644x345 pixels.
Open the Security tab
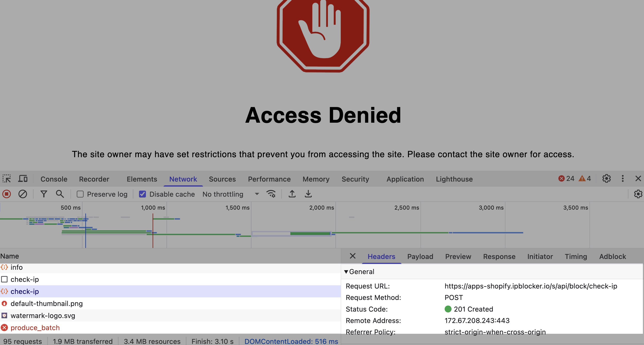(355, 179)
